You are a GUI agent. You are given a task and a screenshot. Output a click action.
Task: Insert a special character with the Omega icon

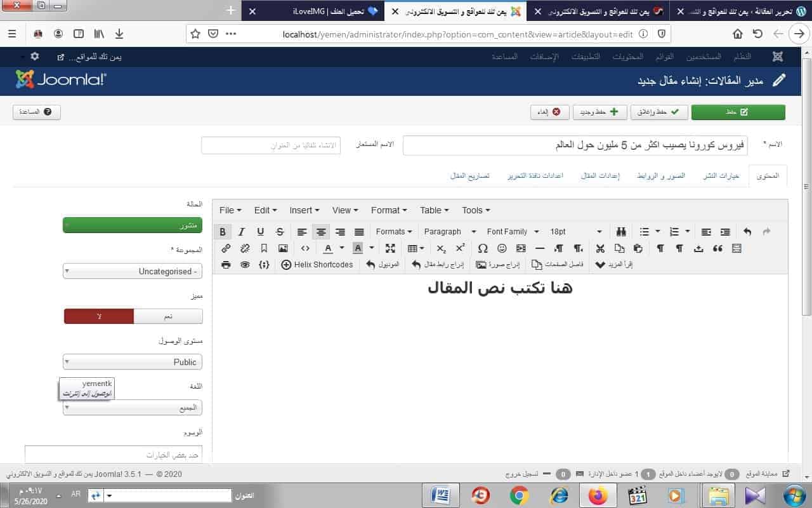click(483, 248)
